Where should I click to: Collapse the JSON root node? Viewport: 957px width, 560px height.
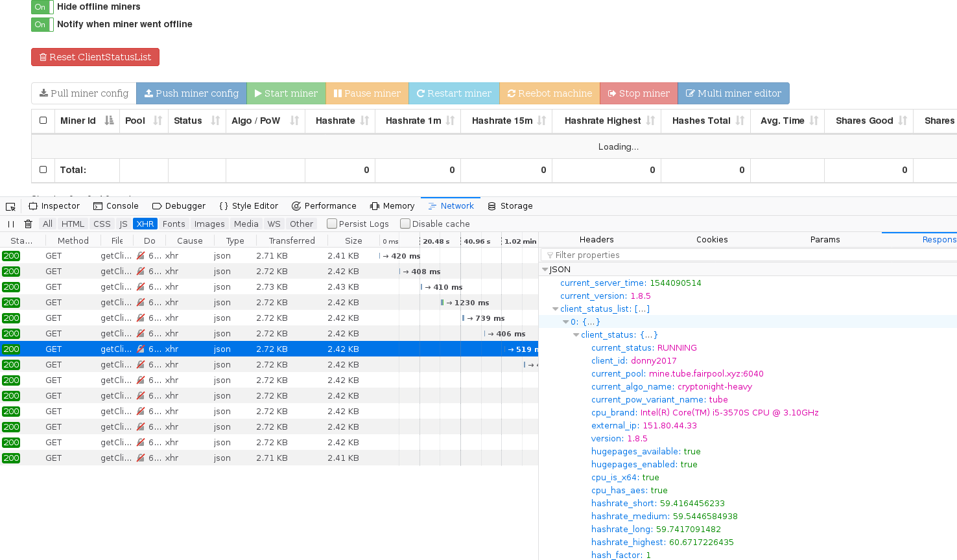pyautogui.click(x=545, y=270)
